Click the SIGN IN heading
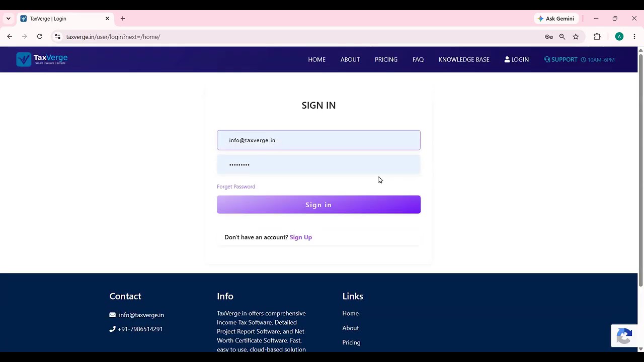644x362 pixels. pos(318,105)
